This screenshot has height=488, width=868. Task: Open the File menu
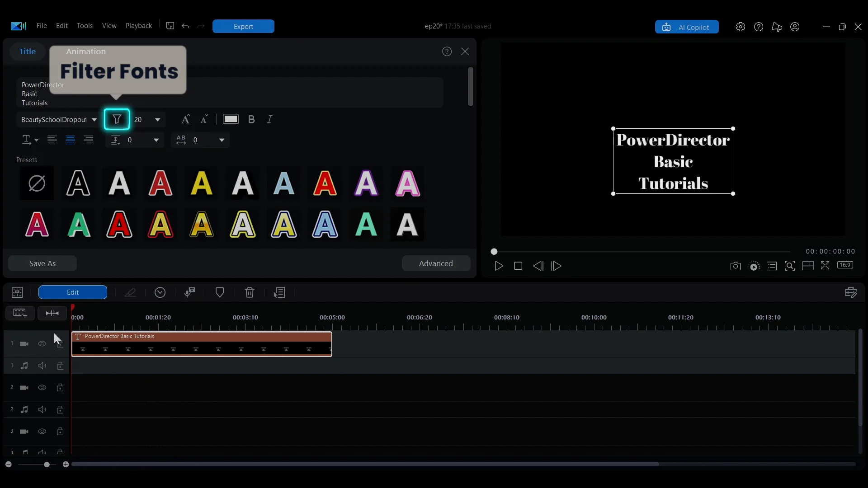tap(42, 26)
